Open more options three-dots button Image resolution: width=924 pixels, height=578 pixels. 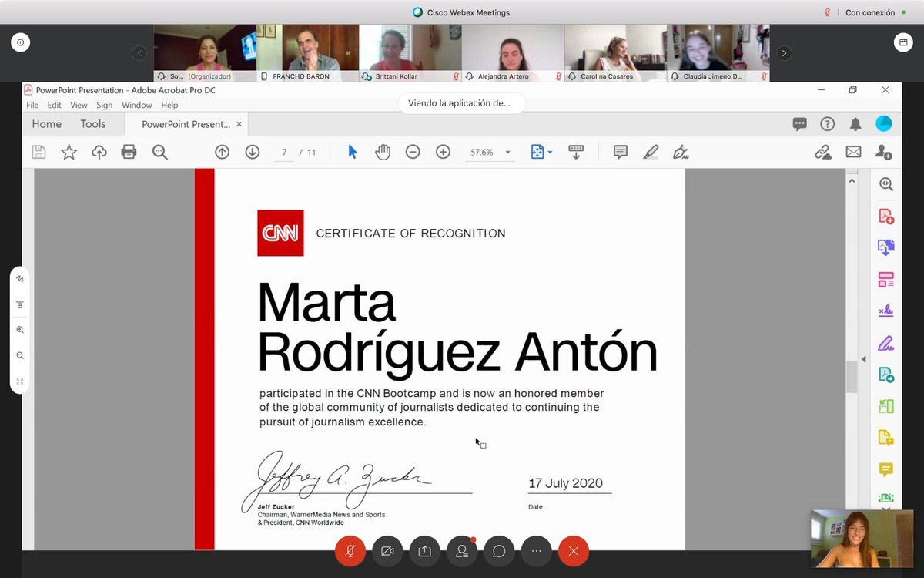[x=536, y=551]
